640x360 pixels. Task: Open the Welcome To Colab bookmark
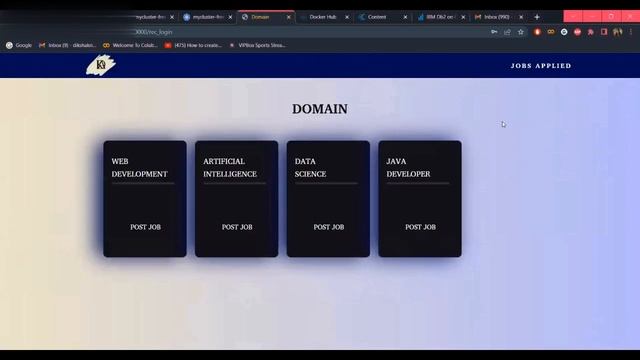click(131, 45)
